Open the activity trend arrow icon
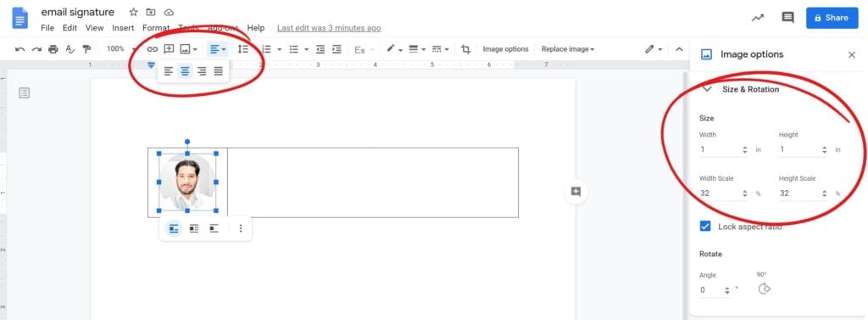Screen dimensions: 868x320 (757, 18)
